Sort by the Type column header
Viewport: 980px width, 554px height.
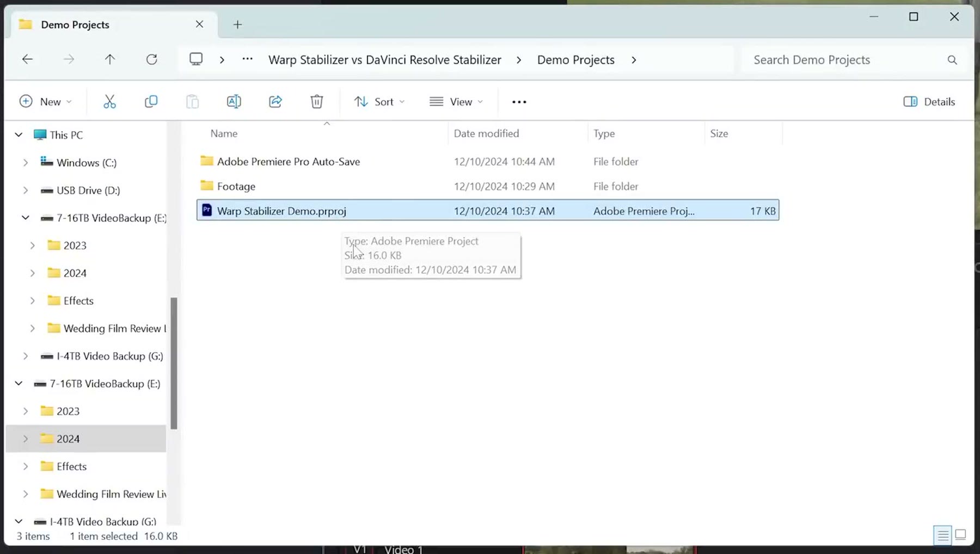tap(604, 133)
